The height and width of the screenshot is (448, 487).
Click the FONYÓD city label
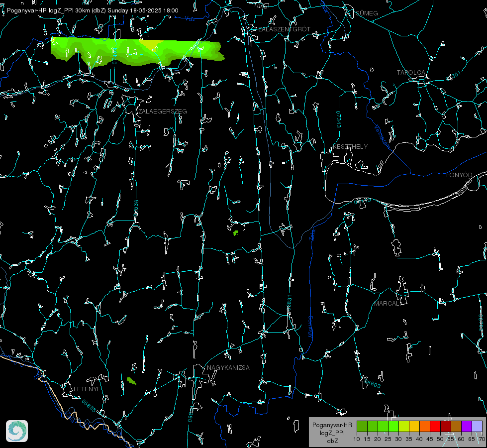pyautogui.click(x=459, y=175)
